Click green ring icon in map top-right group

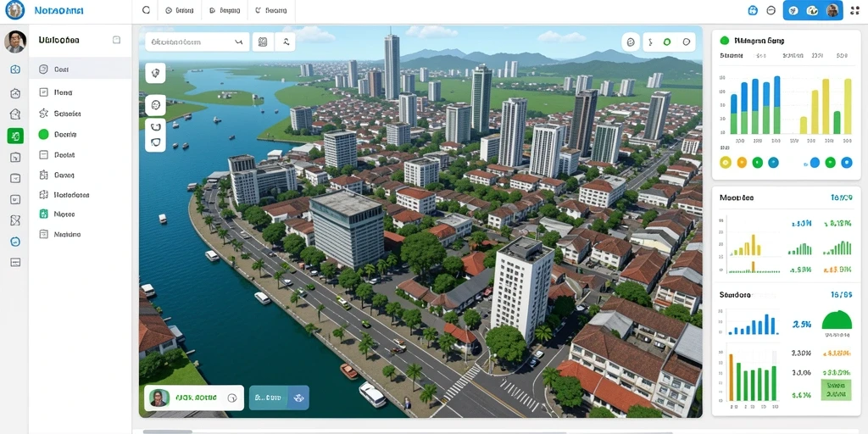(667, 42)
